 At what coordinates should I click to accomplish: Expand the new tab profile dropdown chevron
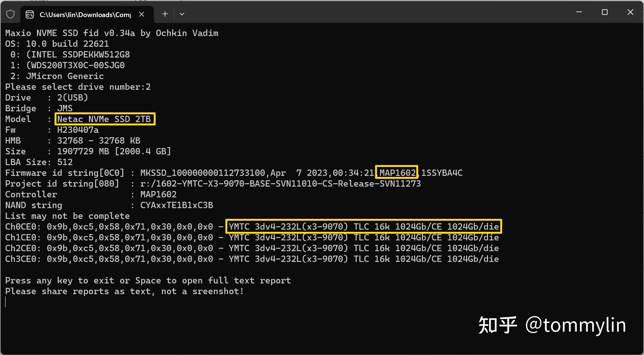coord(182,14)
